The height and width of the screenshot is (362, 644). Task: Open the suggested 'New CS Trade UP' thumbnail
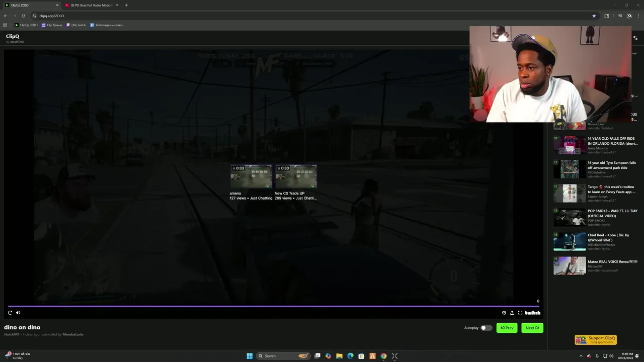point(296,176)
